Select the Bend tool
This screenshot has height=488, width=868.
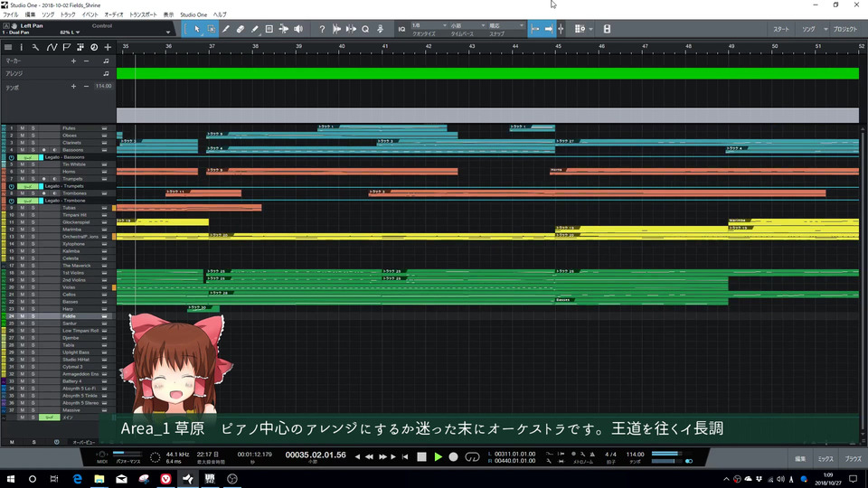pos(283,29)
